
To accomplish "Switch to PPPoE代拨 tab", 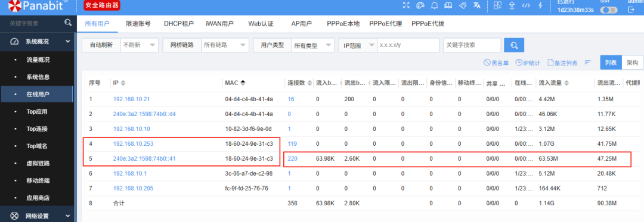I will point(428,24).
